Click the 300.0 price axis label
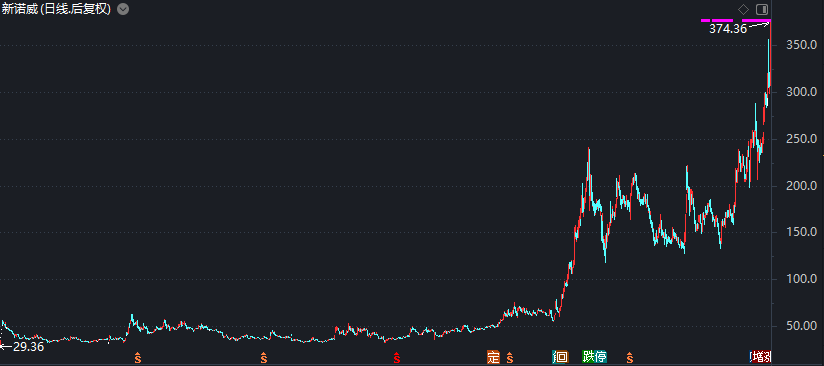Screen dimensions: 824x366 coord(801,93)
